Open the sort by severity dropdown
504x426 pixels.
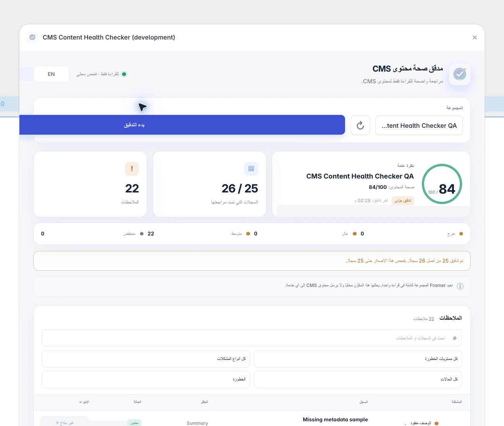tap(146, 379)
